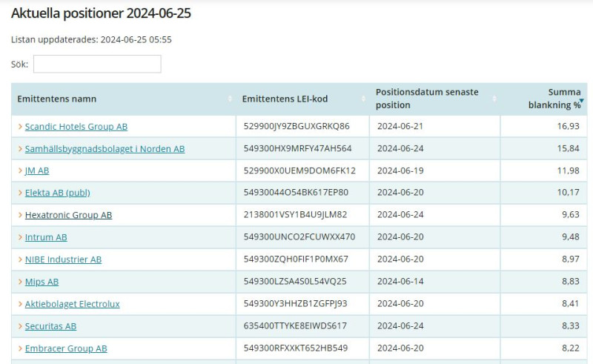This screenshot has height=364, width=593.
Task: Click the 2024-06-19 date in JM row
Action: click(400, 171)
